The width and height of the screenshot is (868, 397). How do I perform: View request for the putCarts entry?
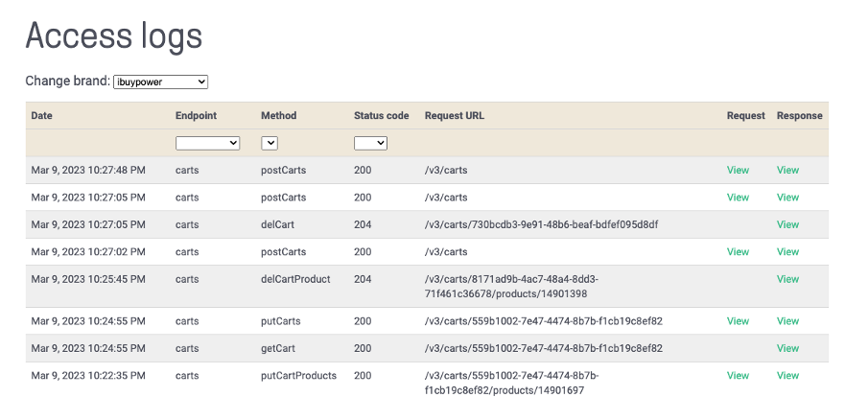(738, 321)
